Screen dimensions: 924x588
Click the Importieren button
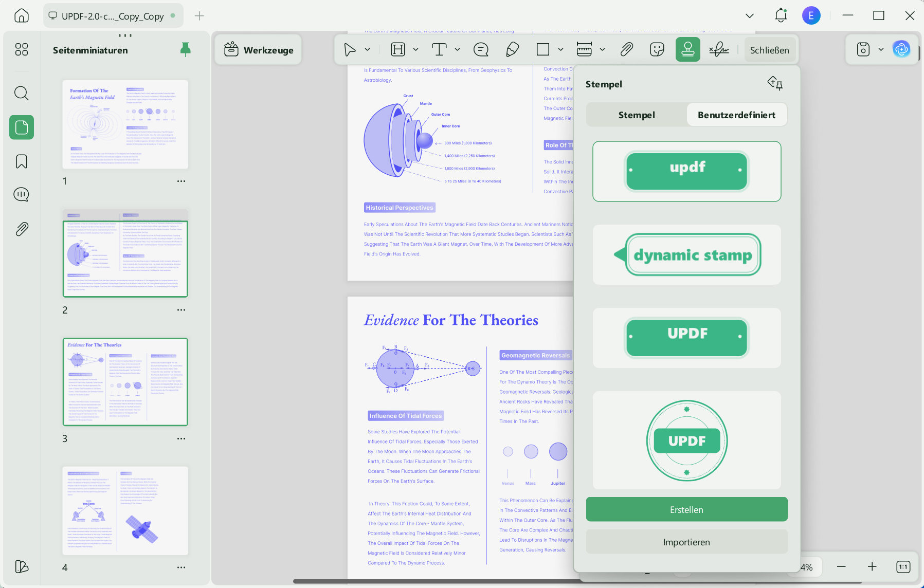tap(686, 542)
